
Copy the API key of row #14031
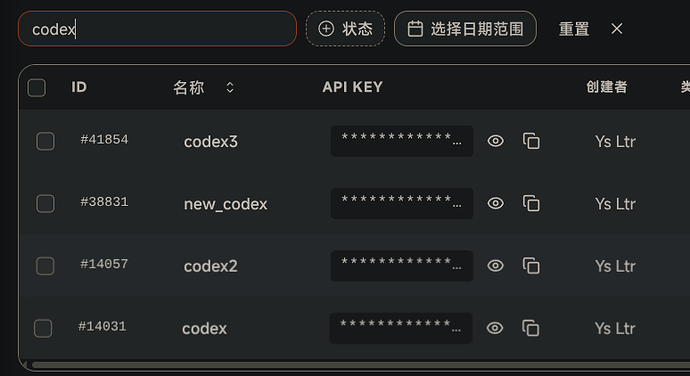[530, 328]
